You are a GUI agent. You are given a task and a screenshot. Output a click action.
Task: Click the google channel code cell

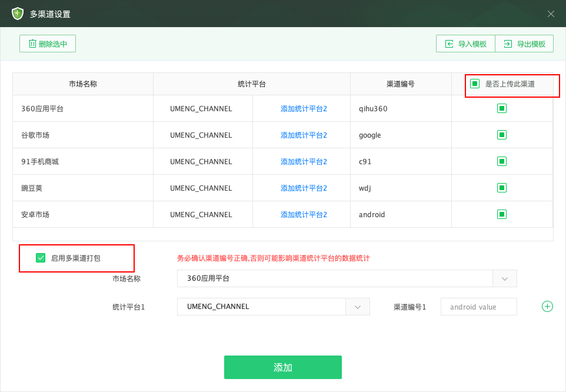pyautogui.click(x=401, y=135)
